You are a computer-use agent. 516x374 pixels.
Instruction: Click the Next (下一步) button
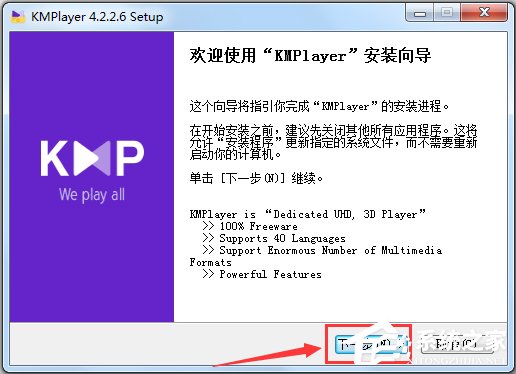371,344
